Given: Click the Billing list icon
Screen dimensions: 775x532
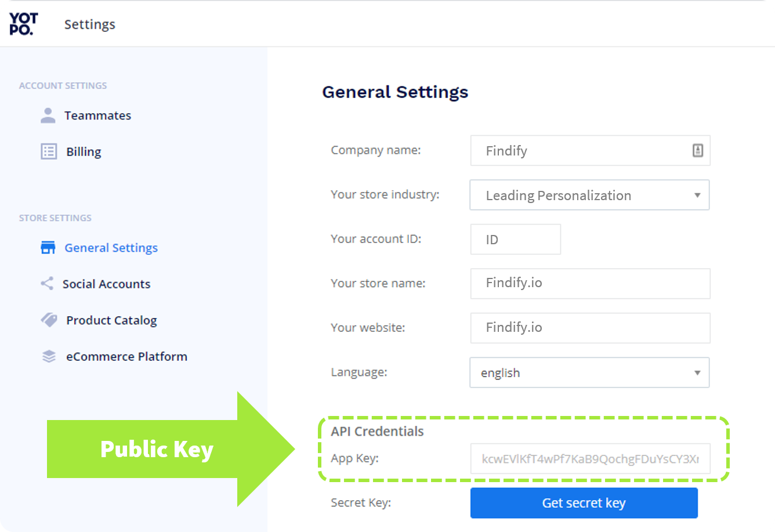Looking at the screenshot, I should [49, 151].
